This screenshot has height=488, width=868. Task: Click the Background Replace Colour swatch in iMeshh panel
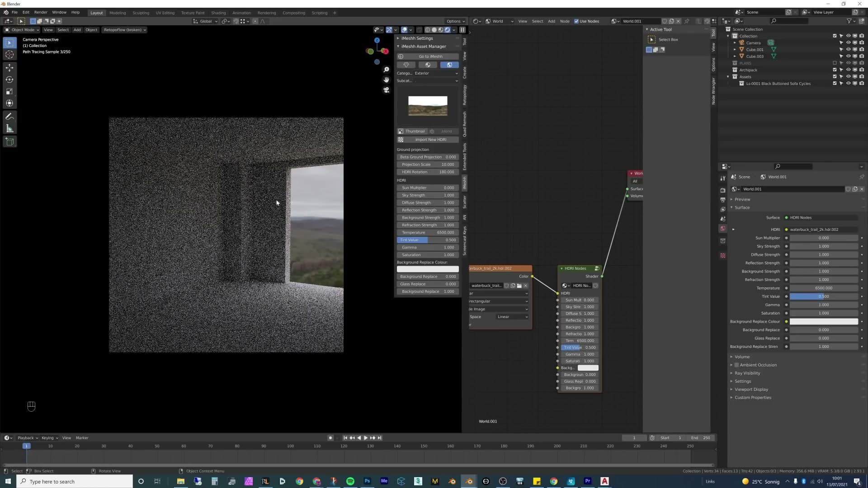[x=428, y=269]
